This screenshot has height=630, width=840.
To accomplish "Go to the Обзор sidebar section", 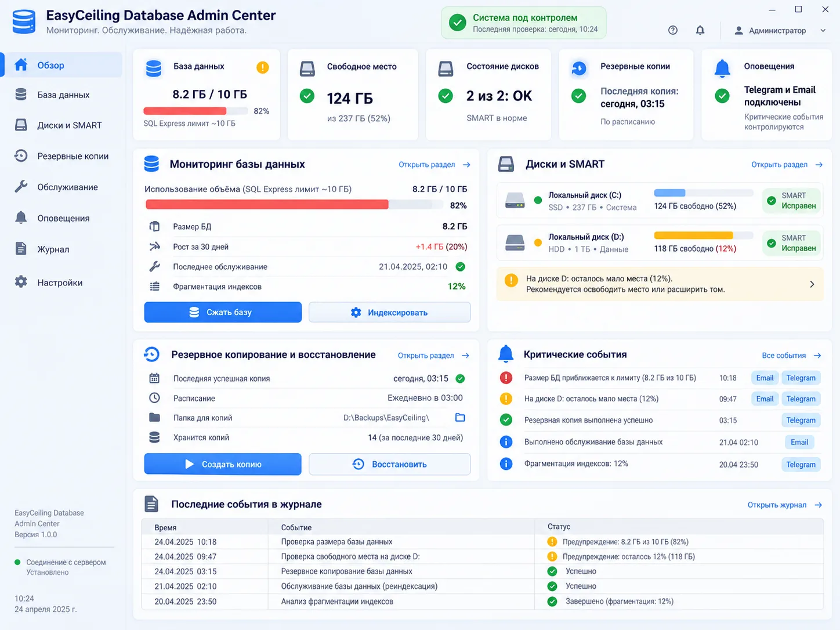I will tap(63, 65).
